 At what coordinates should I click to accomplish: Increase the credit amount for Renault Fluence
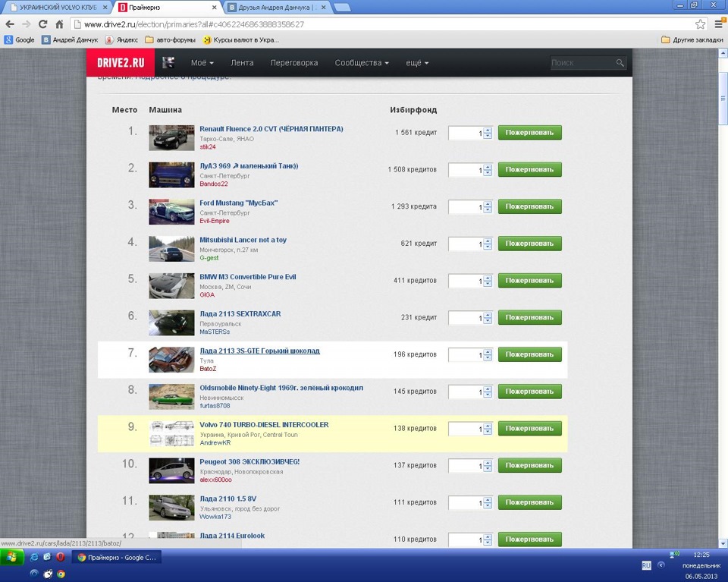point(488,131)
